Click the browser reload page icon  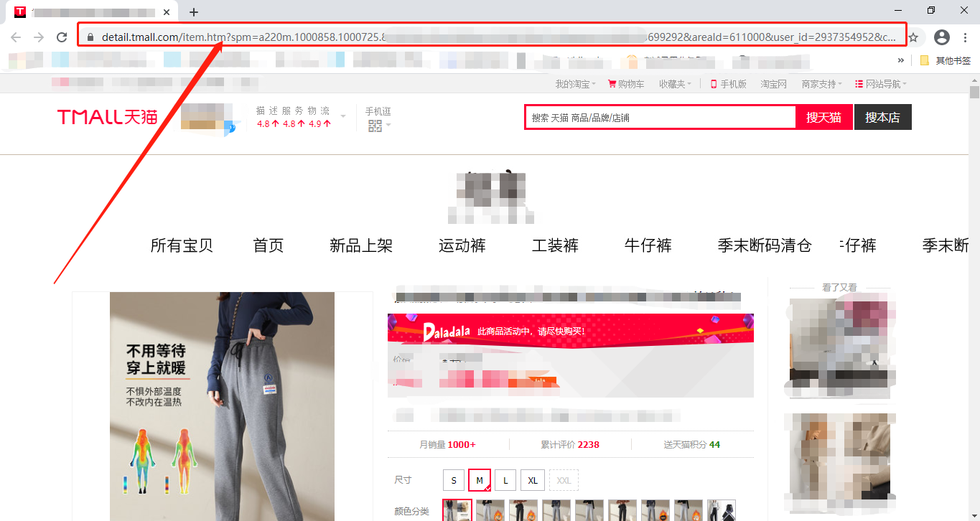click(62, 37)
